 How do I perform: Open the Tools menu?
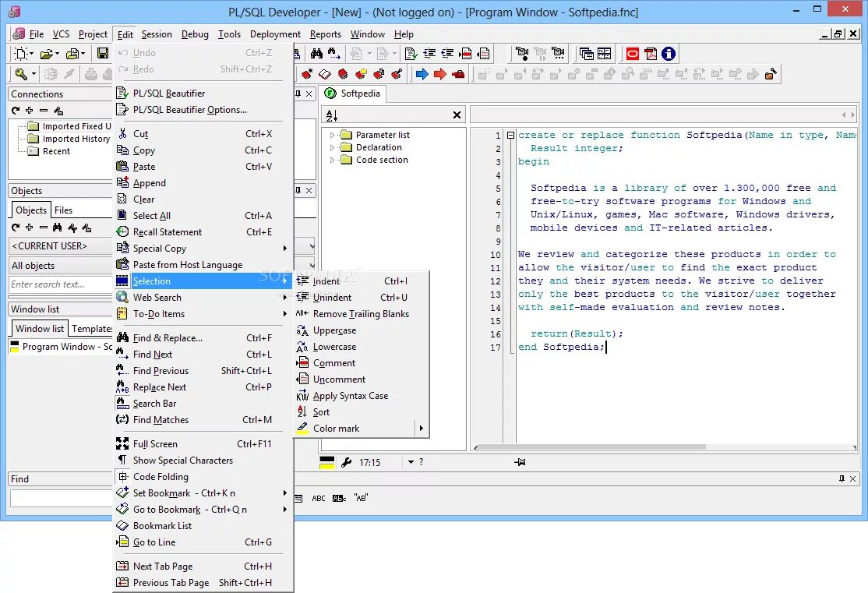[x=229, y=34]
